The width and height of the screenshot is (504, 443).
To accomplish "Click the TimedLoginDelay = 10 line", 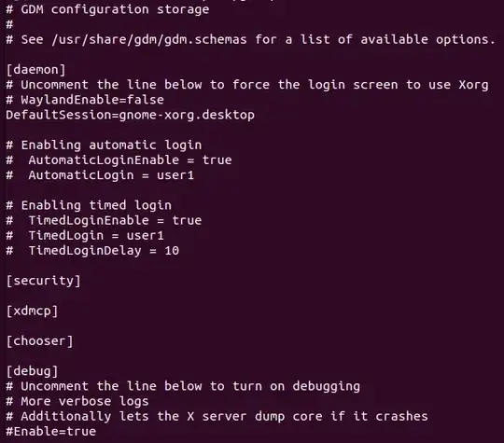I will point(92,251).
